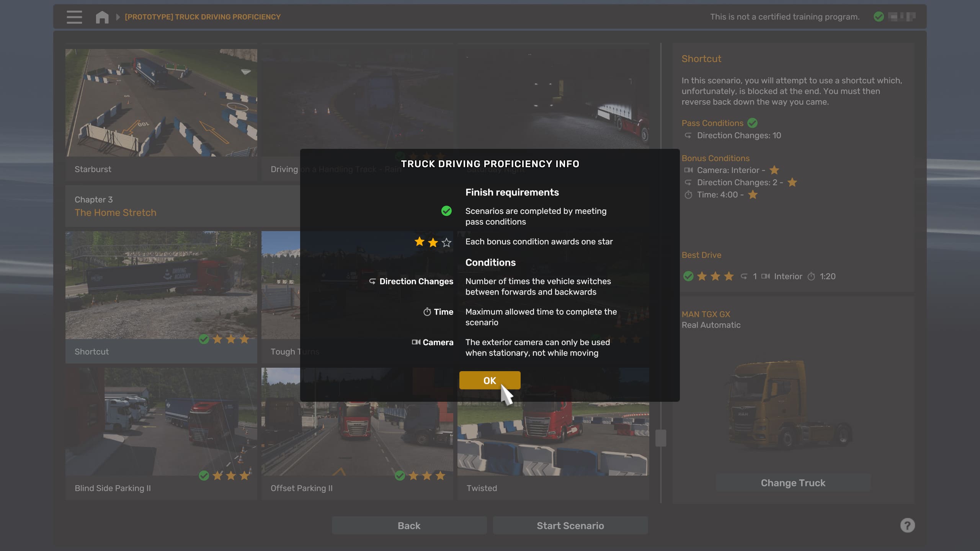The height and width of the screenshot is (551, 980).
Task: Open the hamburger menu icon
Action: point(74,17)
